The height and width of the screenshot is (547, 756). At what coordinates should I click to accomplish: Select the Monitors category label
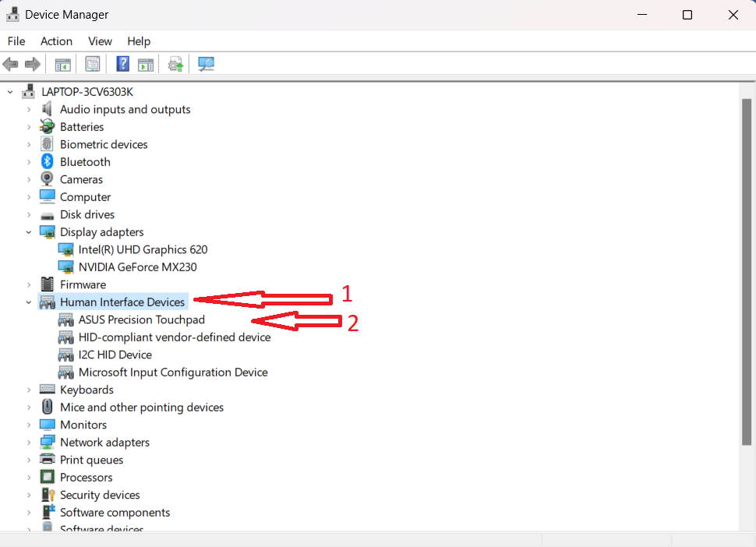coord(83,425)
